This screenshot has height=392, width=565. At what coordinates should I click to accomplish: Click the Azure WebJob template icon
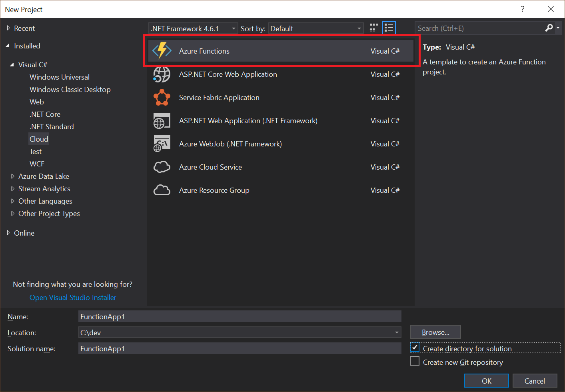point(162,144)
